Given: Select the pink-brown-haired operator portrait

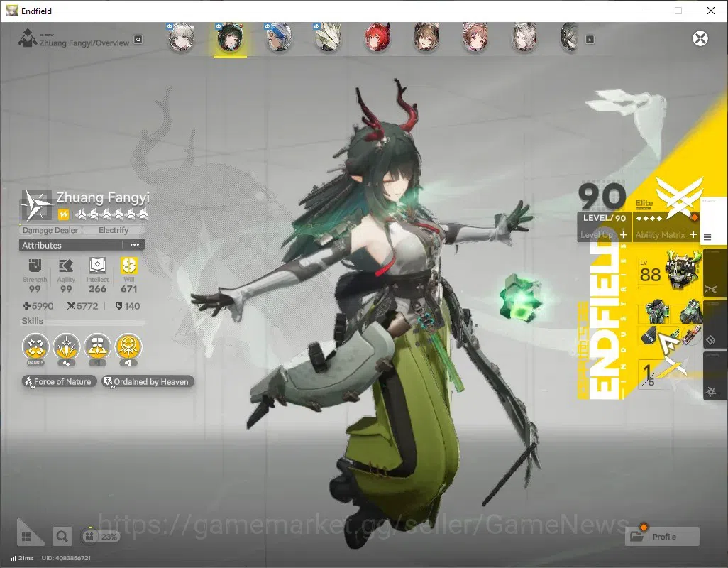Looking at the screenshot, I should [x=475, y=38].
